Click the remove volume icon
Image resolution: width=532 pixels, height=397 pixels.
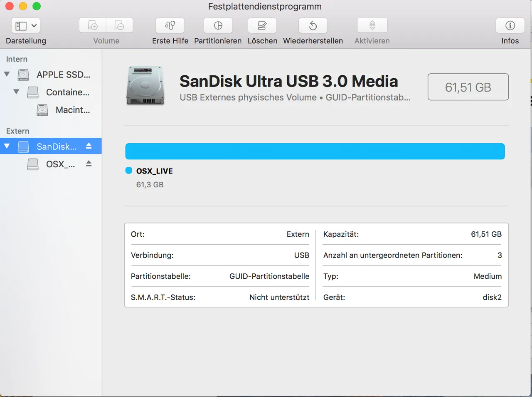tap(119, 26)
